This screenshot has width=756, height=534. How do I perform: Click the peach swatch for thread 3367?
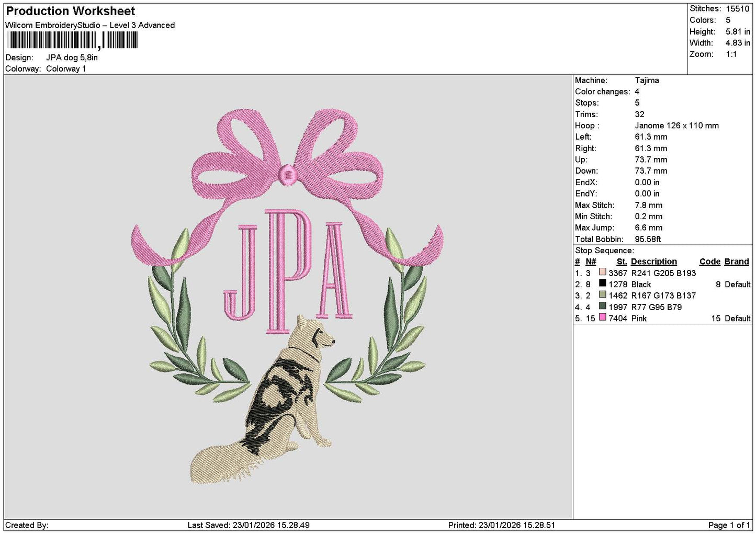pos(602,272)
